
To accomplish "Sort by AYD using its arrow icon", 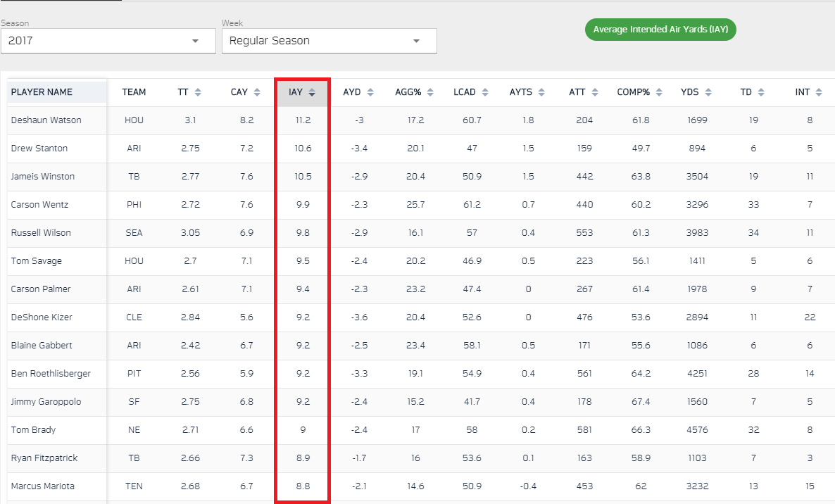I will 370,92.
